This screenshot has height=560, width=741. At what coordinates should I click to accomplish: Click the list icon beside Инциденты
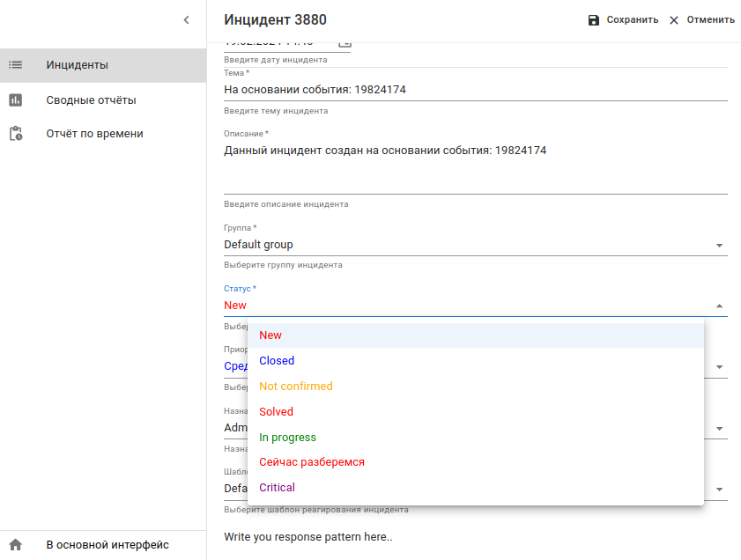click(15, 65)
